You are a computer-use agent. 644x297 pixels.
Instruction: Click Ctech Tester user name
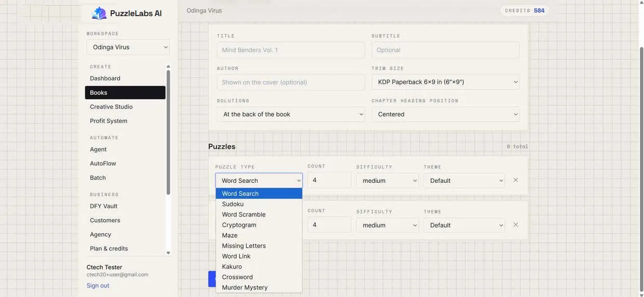(x=104, y=267)
